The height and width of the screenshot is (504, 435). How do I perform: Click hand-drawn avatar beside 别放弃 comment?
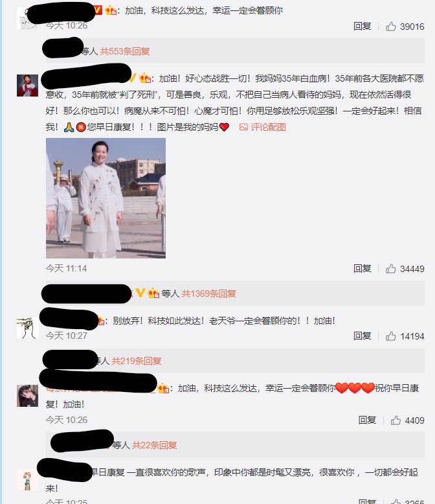(27, 328)
